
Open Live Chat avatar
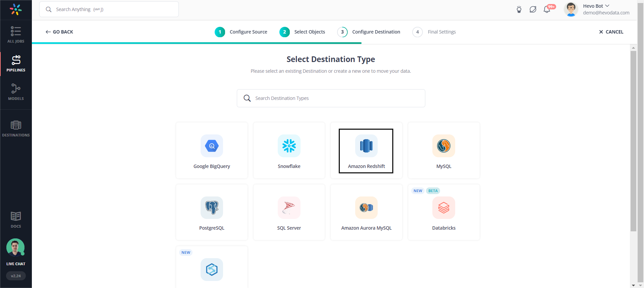coord(15,247)
